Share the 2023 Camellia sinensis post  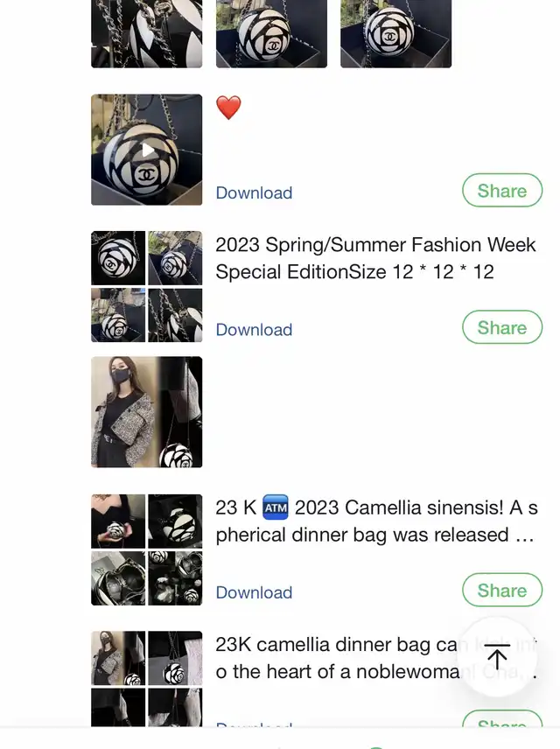pyautogui.click(x=501, y=591)
